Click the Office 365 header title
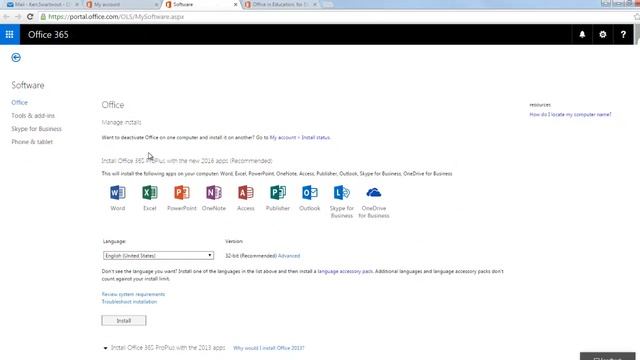Image resolution: width=640 pixels, height=360 pixels. click(48, 35)
